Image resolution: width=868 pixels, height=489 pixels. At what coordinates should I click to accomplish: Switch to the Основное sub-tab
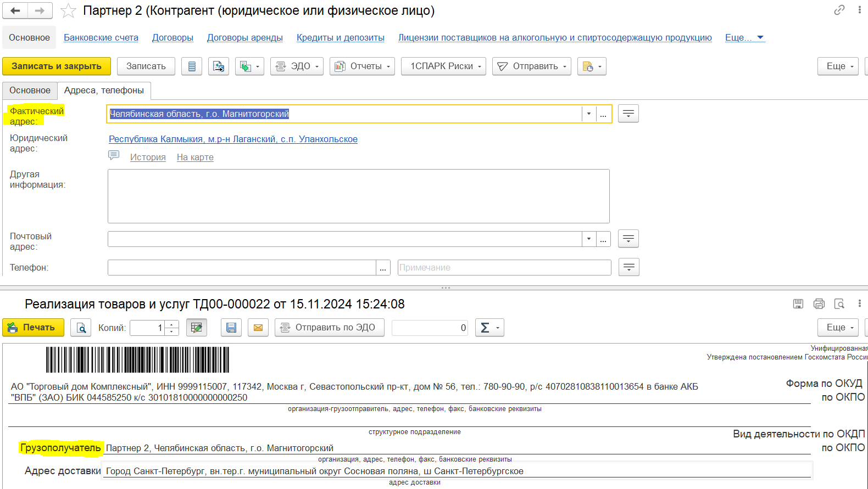click(x=30, y=91)
